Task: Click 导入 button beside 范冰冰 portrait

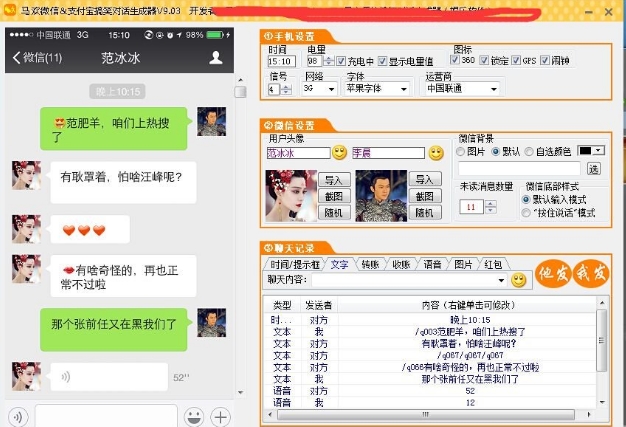Action: tap(334, 180)
